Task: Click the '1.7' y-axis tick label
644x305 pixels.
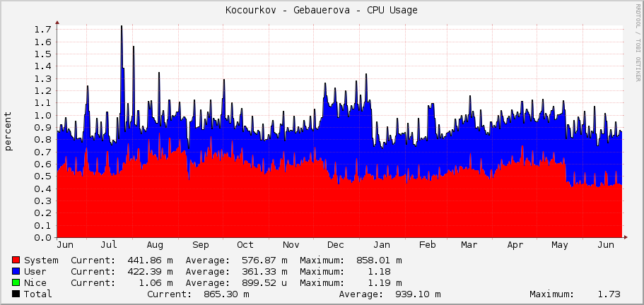Action: click(43, 30)
